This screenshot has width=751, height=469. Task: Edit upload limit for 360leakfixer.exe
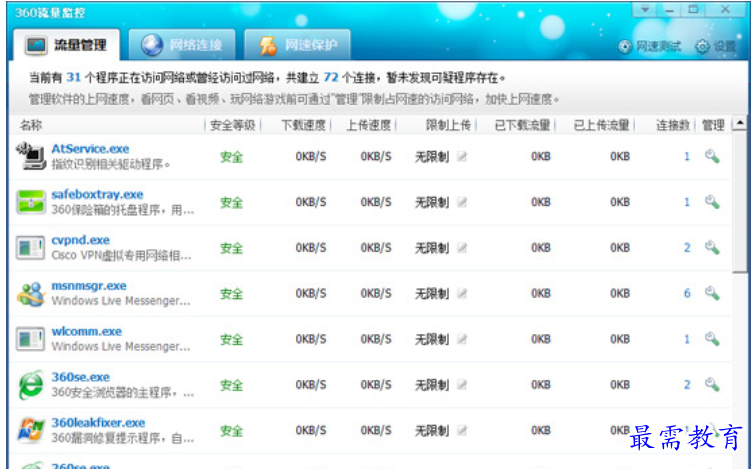(x=462, y=430)
